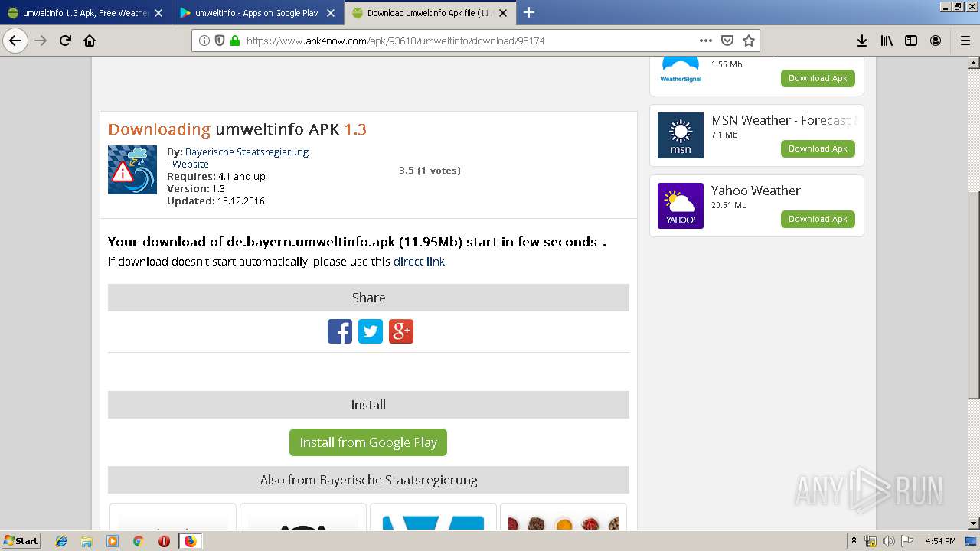Open page actions three-dot menu

point(706,41)
